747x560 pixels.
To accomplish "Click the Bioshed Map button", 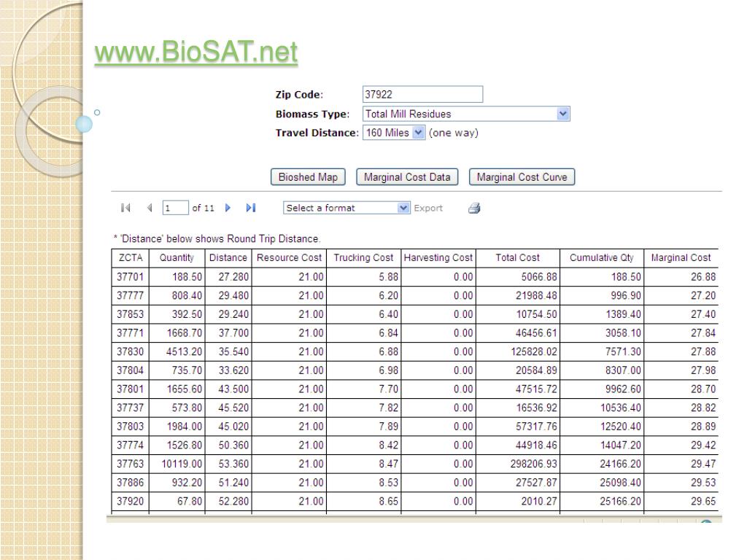I will pos(308,177).
